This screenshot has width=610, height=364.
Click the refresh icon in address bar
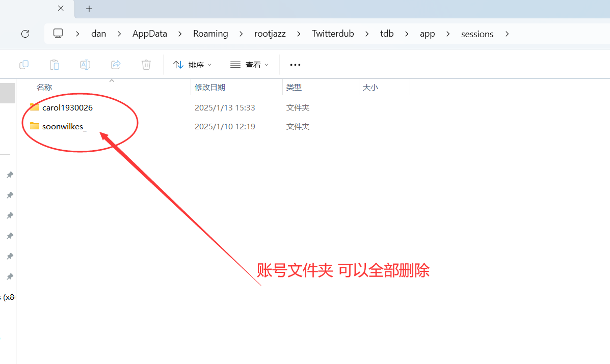point(25,34)
